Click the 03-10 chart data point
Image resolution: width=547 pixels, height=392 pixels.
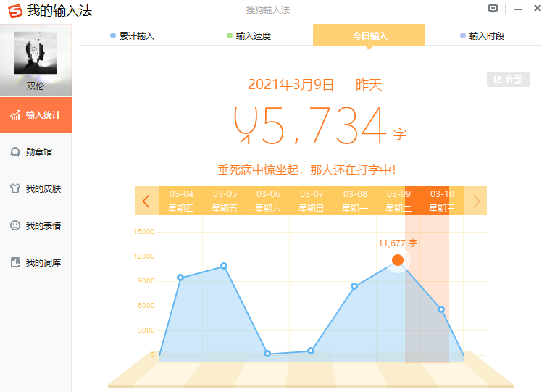(x=441, y=309)
